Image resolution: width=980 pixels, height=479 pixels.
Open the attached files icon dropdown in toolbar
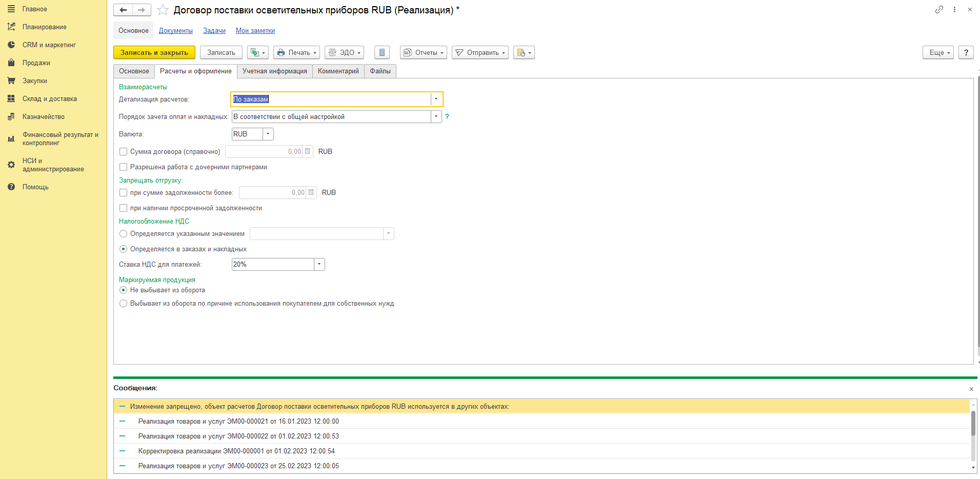pos(524,52)
